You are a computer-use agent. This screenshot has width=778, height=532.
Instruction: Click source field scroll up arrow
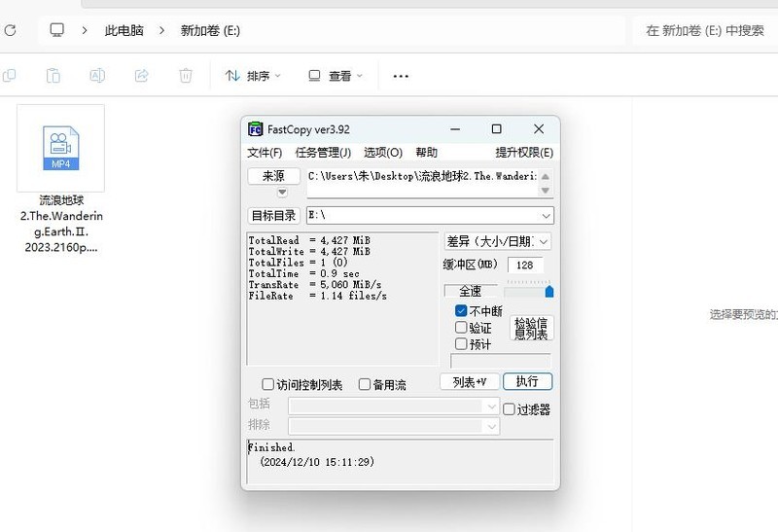546,176
